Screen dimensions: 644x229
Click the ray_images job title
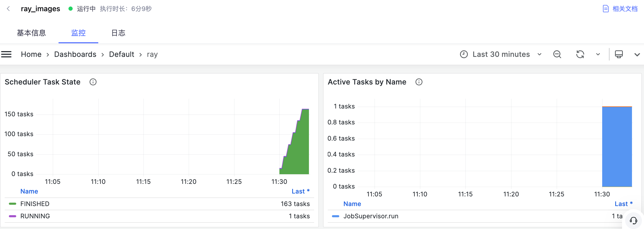tap(41, 9)
